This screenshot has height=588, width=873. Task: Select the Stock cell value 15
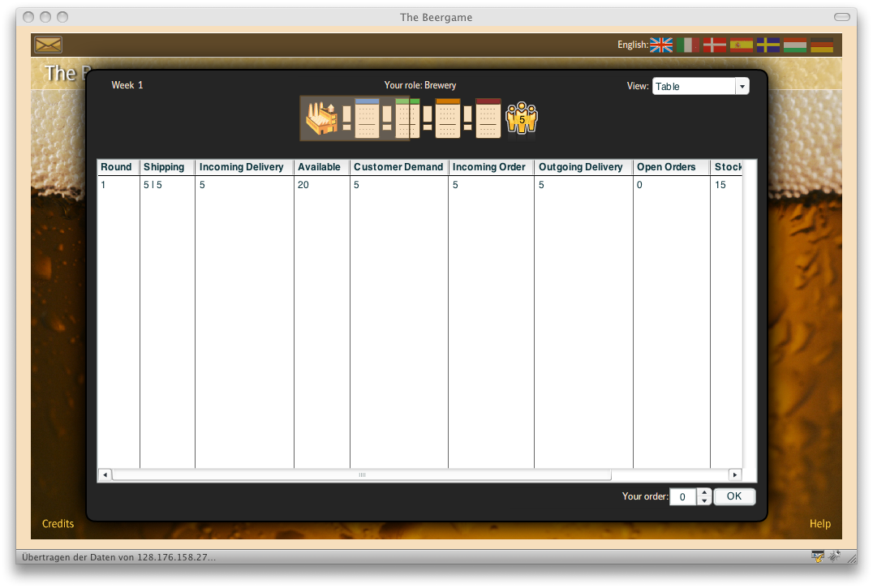tap(727, 185)
